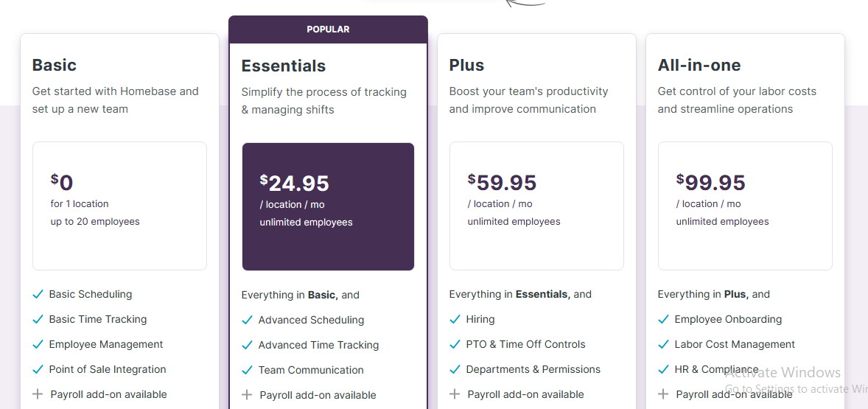868x409 pixels.
Task: Click the checkmark next to Employee Onboarding
Action: click(663, 319)
